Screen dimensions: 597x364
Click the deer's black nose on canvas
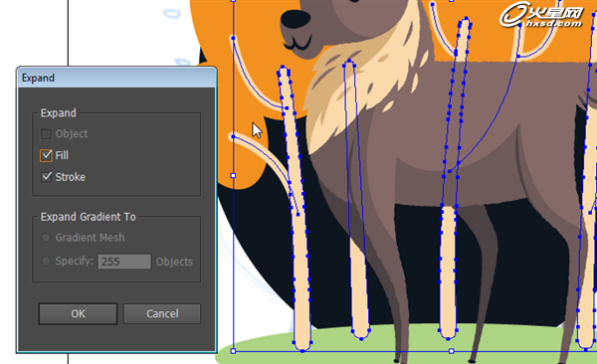point(296,20)
